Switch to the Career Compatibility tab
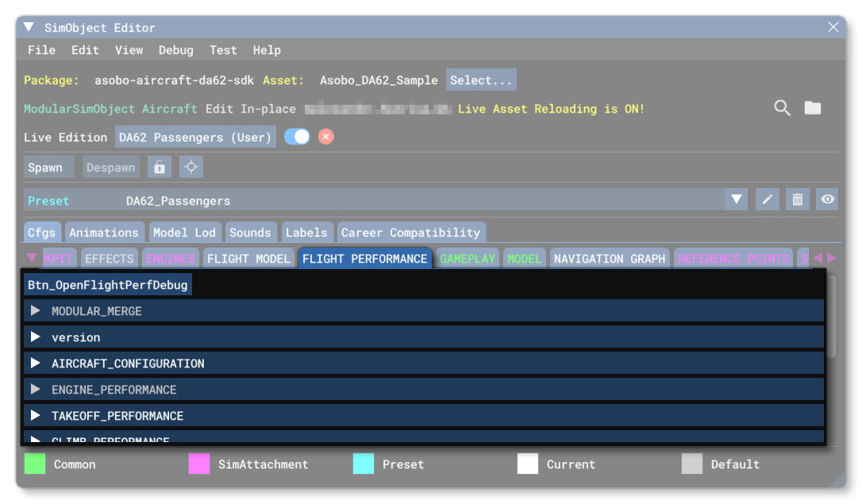862x504 pixels. pyautogui.click(x=411, y=233)
